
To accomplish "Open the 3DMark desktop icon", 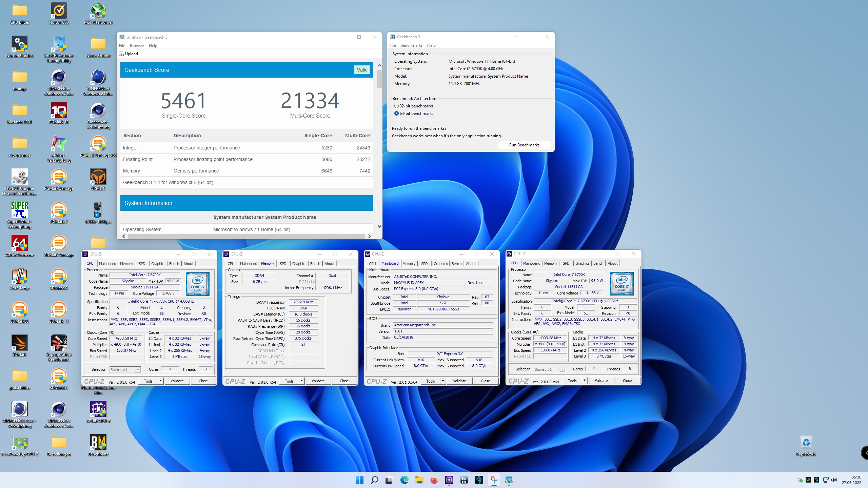I will point(20,346).
